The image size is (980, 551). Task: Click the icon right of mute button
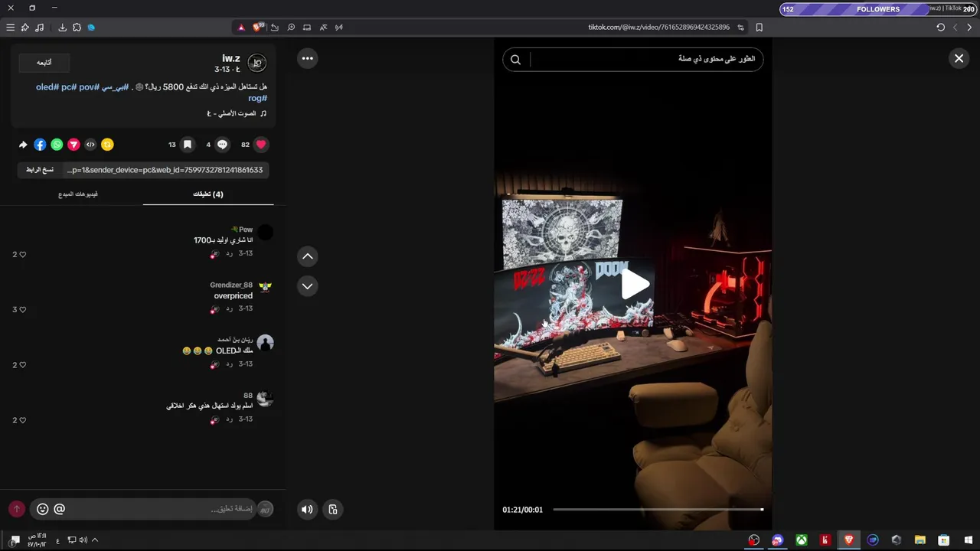click(333, 509)
